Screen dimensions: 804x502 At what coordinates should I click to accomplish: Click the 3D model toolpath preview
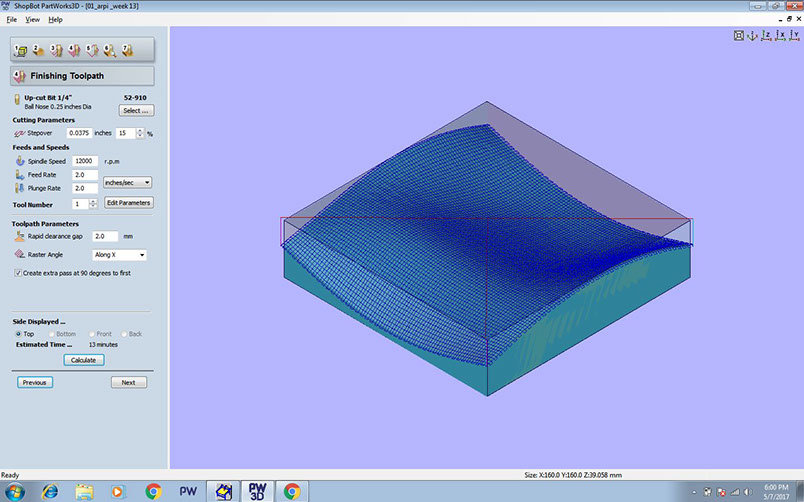[487, 249]
